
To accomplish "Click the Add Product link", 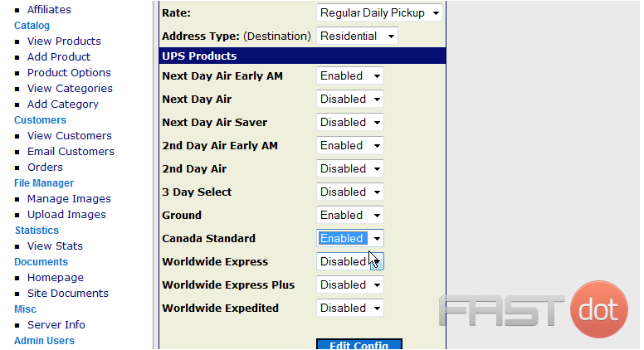I will [x=59, y=56].
